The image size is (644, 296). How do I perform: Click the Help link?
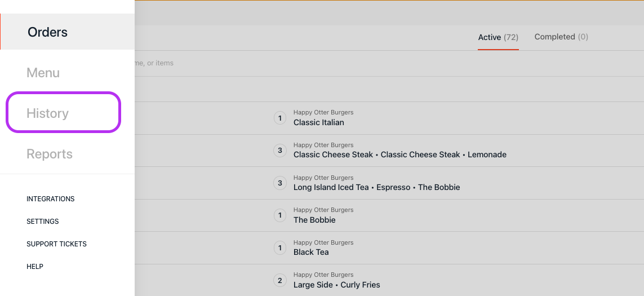point(35,267)
